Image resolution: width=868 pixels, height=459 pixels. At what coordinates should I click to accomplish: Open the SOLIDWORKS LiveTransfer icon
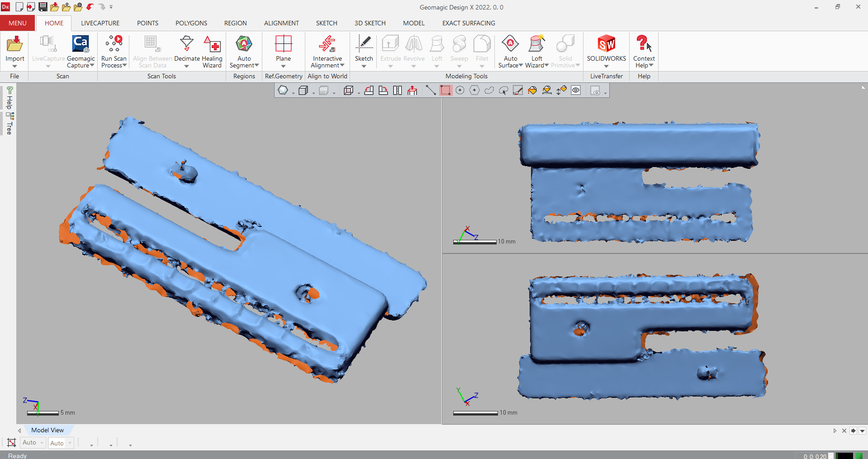tap(606, 44)
